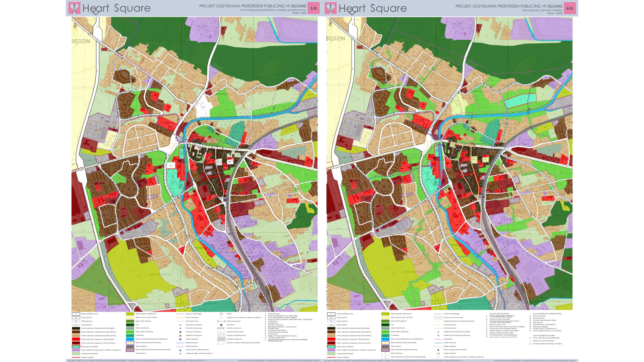Screen dimensions: 644x362
Task: Click the blue triangle Punkt rowerów metropolitalnych symbol
Action: pyautogui.click(x=180, y=350)
